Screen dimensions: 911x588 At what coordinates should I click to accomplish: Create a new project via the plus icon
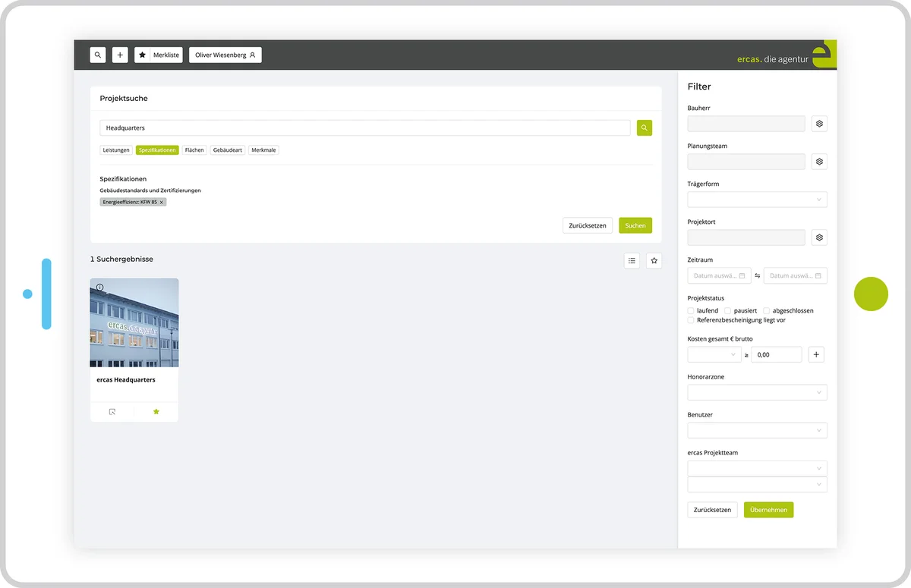(x=119, y=55)
